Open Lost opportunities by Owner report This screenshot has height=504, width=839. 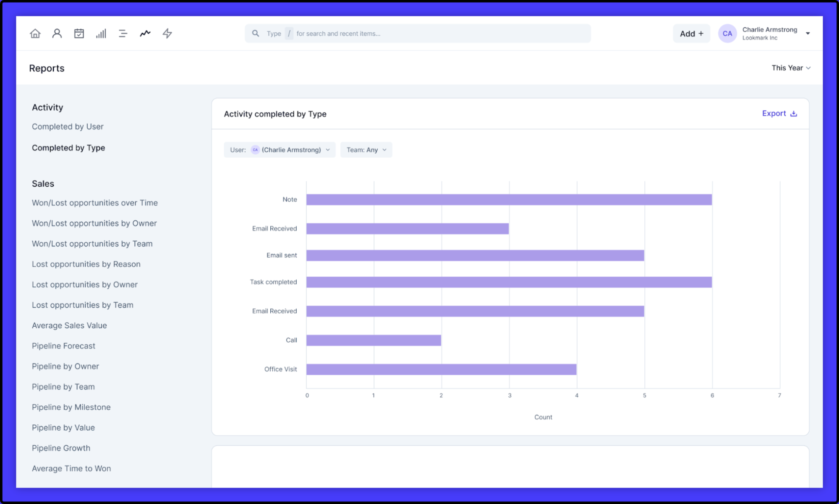point(85,285)
